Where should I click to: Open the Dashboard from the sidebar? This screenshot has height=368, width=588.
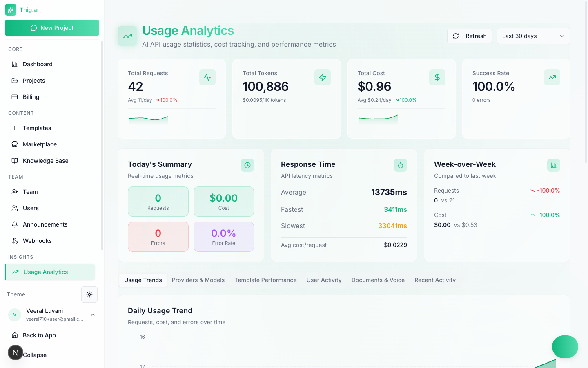[37, 64]
